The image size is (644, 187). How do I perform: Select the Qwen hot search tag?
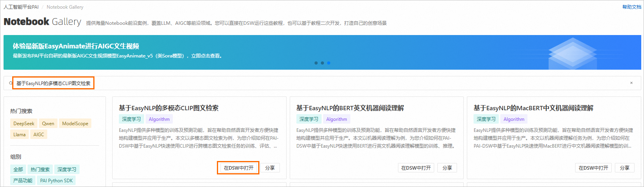click(48, 123)
